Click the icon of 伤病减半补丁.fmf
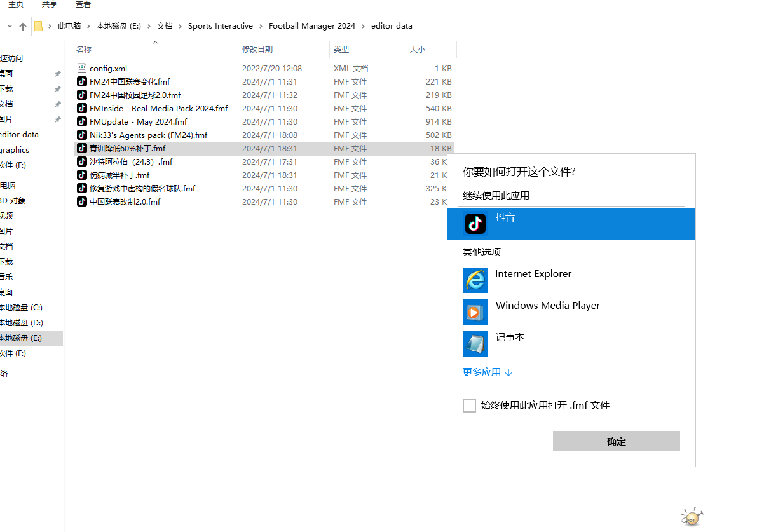The height and width of the screenshot is (532, 764). pos(81,175)
